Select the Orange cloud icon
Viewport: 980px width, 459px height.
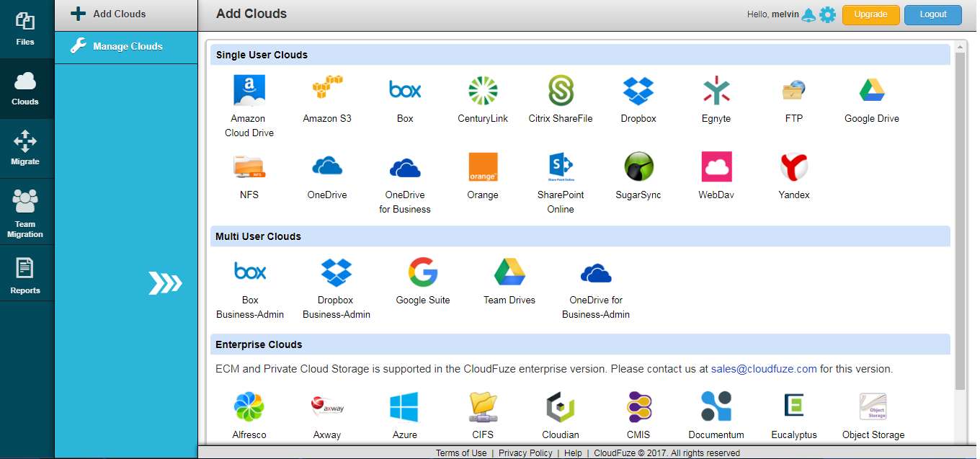point(483,167)
